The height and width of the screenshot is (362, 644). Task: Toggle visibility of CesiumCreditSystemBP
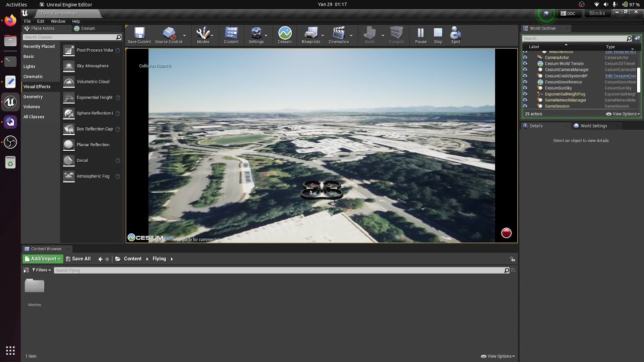coord(525,76)
